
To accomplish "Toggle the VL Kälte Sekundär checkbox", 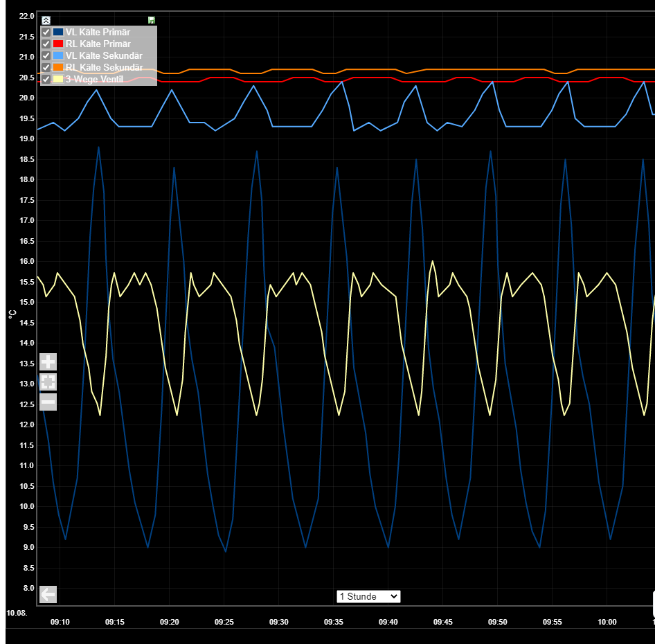I will tap(46, 55).
